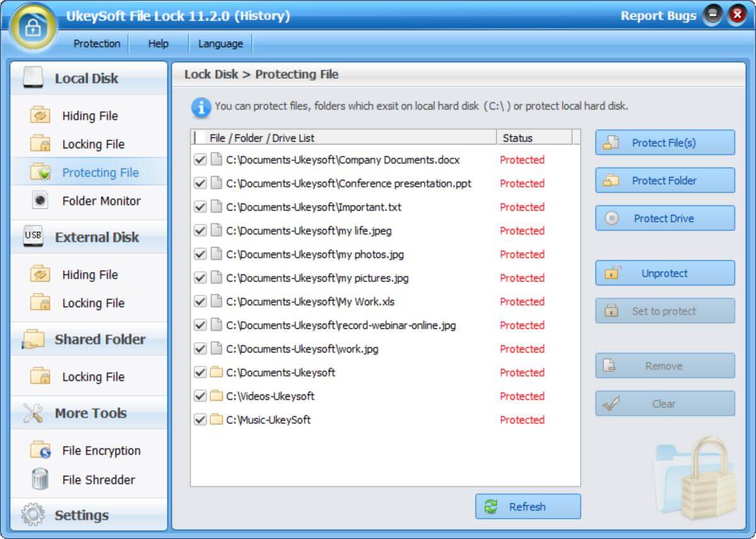Click the More Tools wrench icon
756x539 pixels.
coord(33,413)
